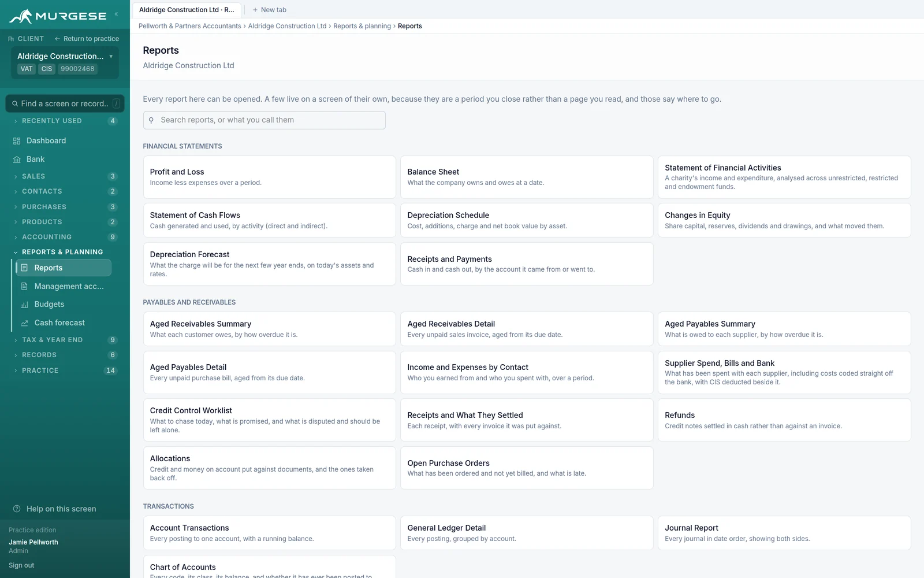Open the Profit and Loss report
The width and height of the screenshot is (924, 578).
pos(270,177)
